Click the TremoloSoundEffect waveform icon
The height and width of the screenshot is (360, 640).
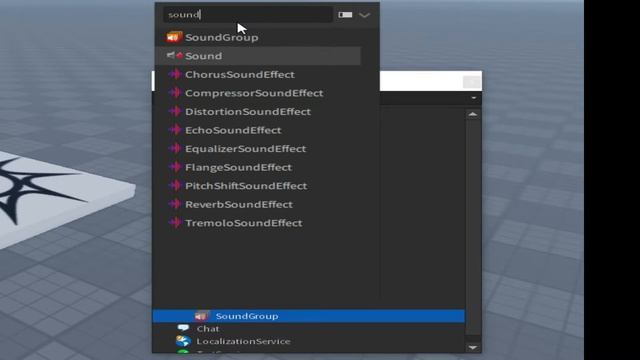coord(175,223)
